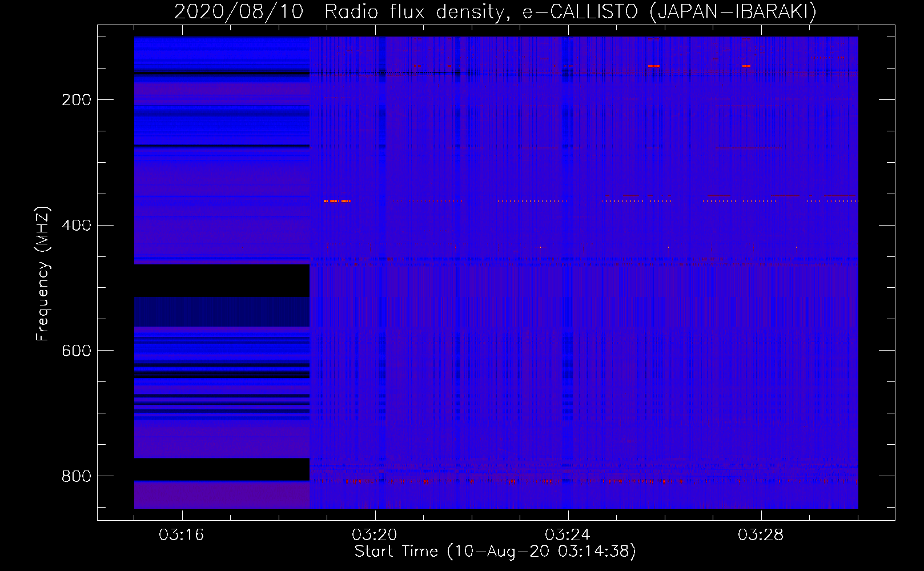
Task: Click the 03:24 time tick label
Action: tap(568, 535)
